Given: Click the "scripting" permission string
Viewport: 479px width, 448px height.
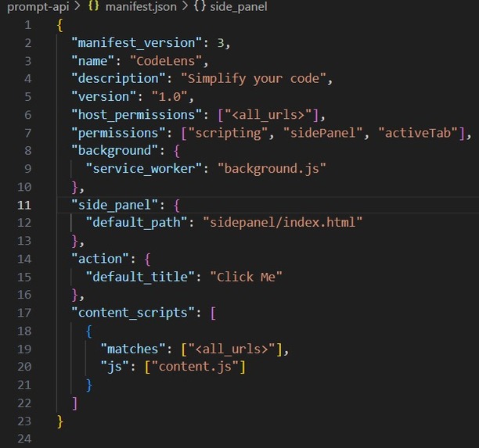Looking at the screenshot, I should [229, 133].
